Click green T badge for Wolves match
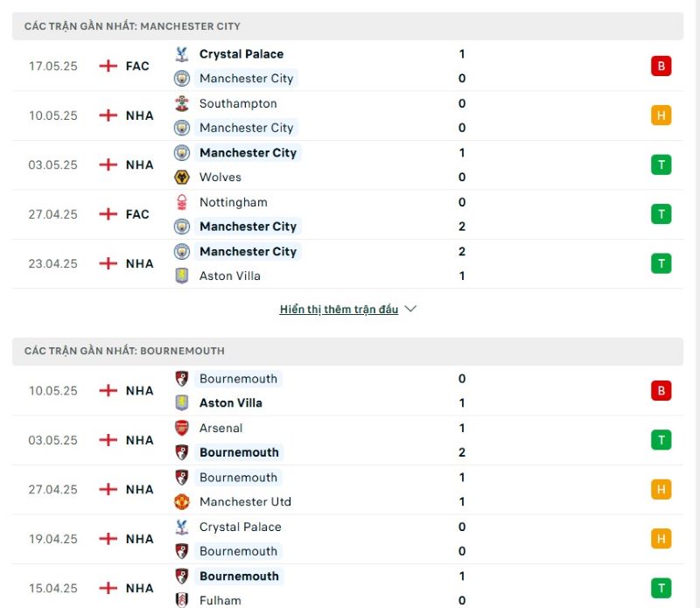This screenshot has width=700, height=608. (661, 165)
